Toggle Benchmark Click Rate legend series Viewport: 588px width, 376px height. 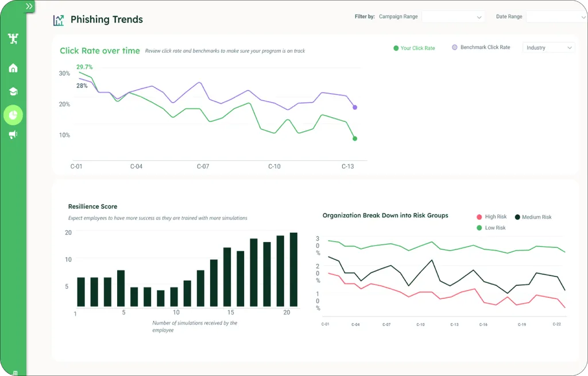(481, 48)
